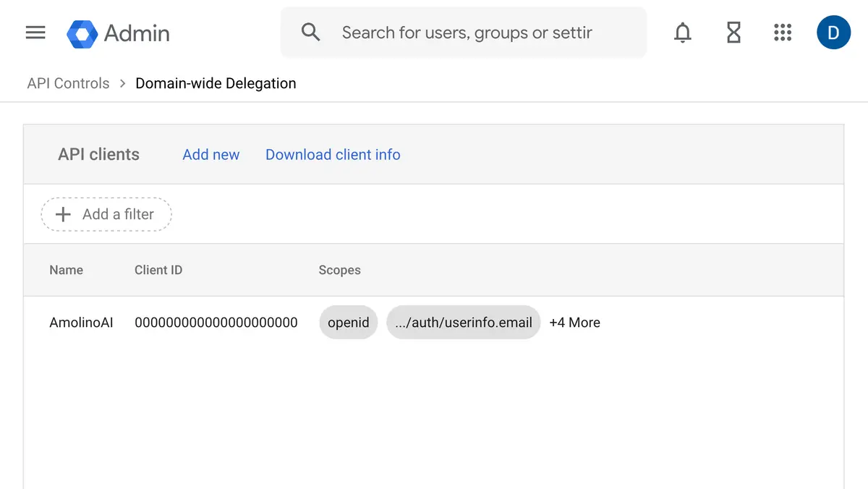
Task: Click the Client ID column header
Action: [158, 270]
